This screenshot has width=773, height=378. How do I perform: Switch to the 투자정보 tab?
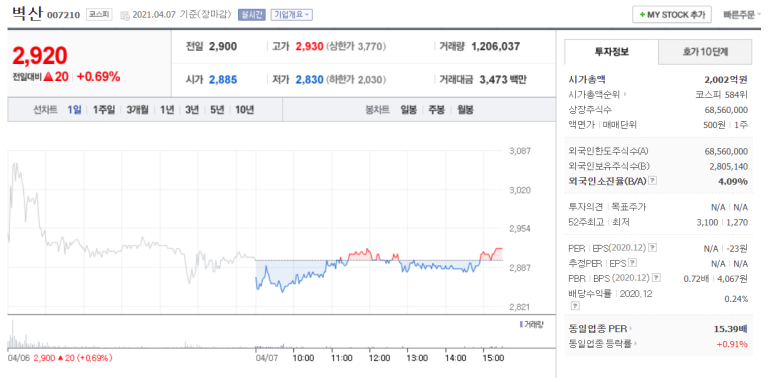611,52
